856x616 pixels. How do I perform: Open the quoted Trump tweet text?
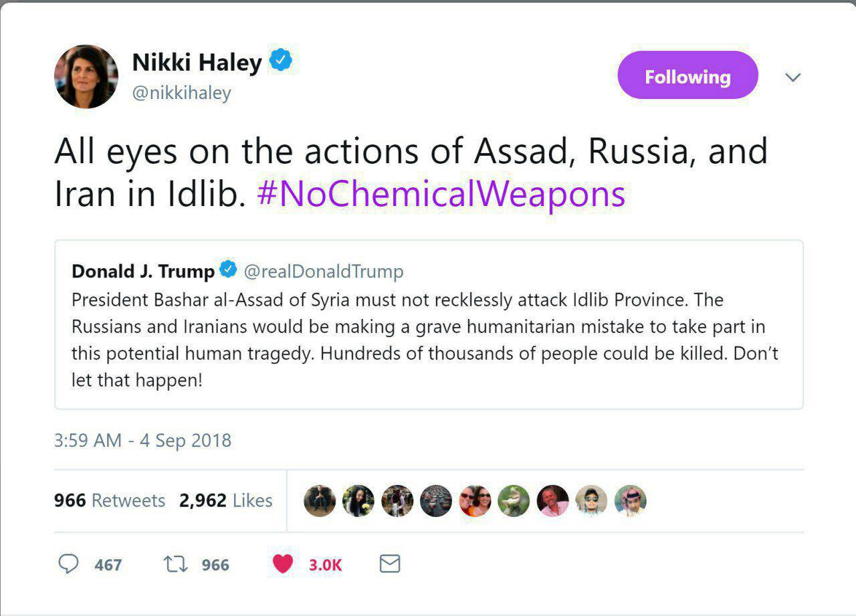(x=425, y=340)
